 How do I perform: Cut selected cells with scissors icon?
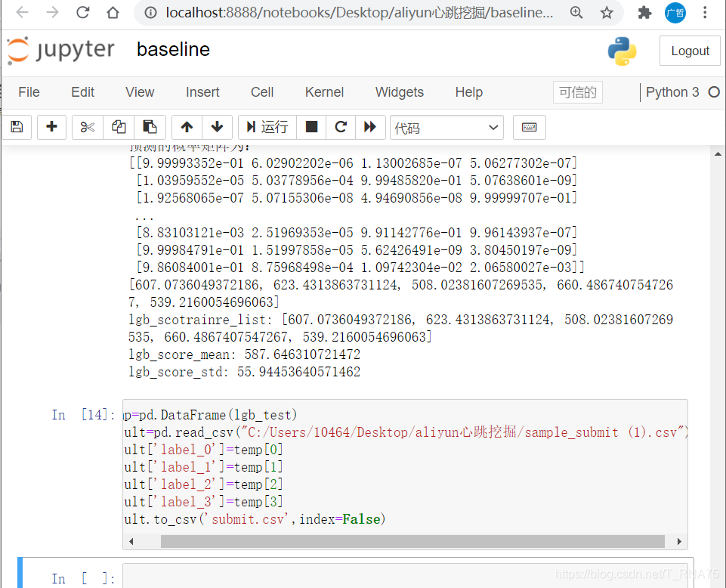coord(87,127)
